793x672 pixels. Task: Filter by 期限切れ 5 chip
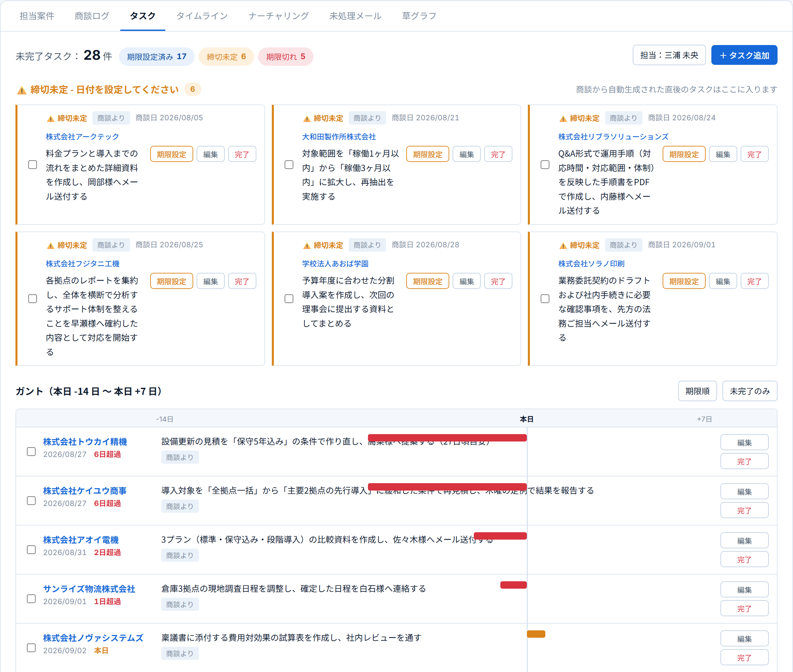(286, 57)
